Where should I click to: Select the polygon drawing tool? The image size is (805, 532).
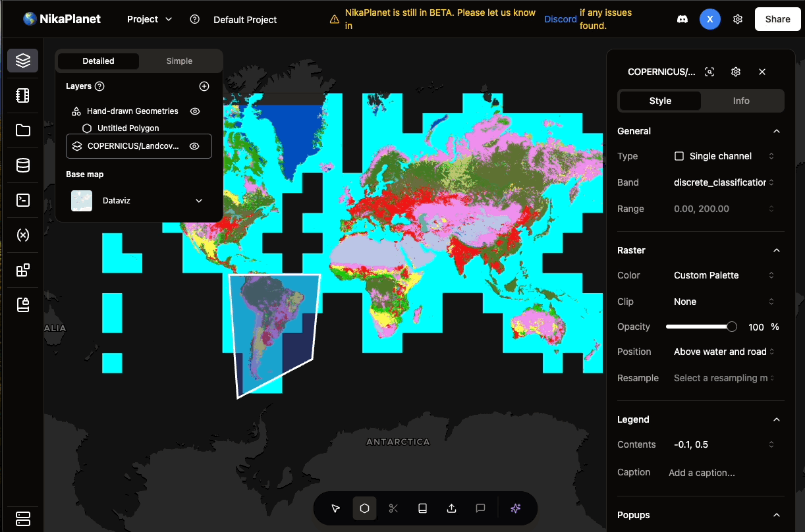tap(364, 508)
